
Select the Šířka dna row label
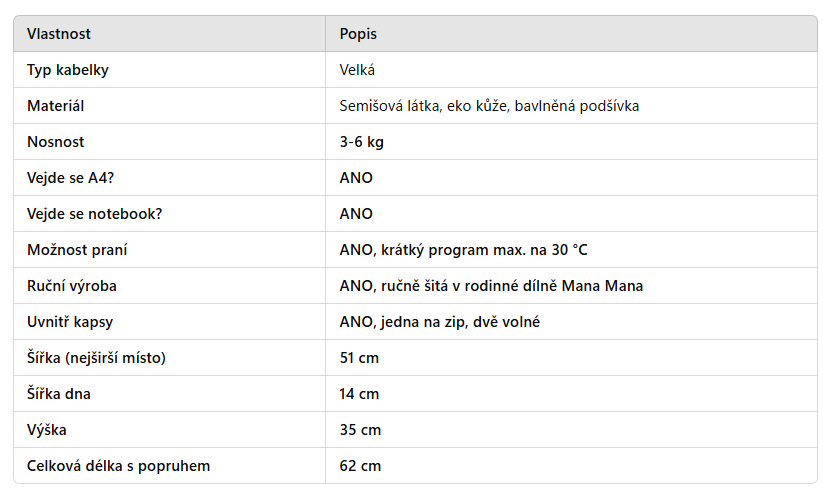59,394
